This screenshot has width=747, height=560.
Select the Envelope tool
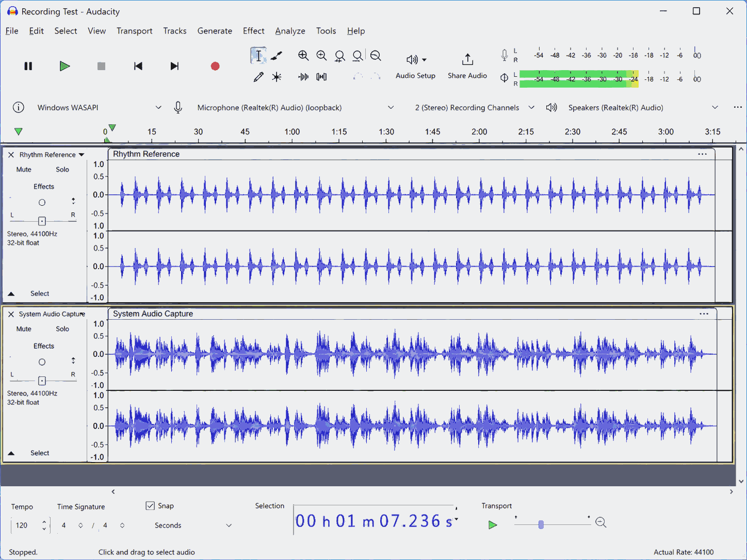pos(277,56)
